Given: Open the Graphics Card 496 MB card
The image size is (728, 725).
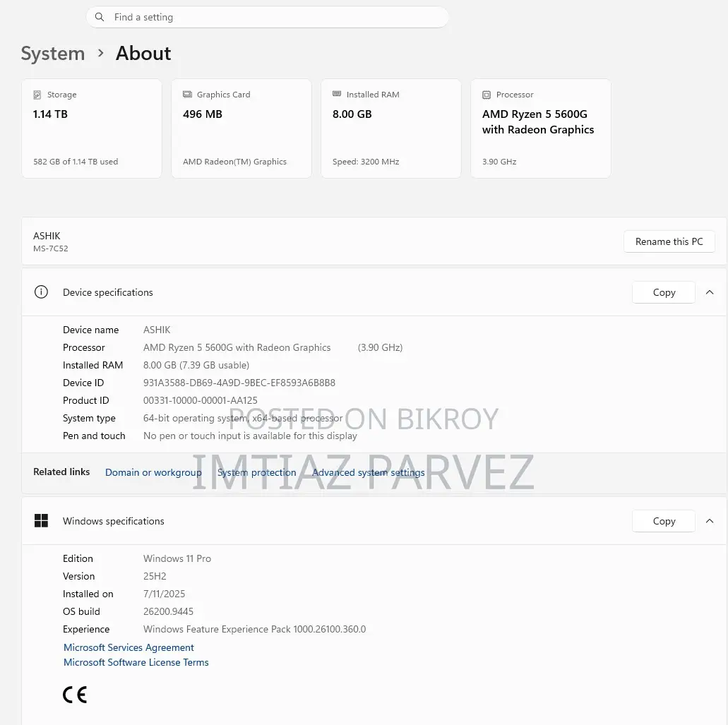Looking at the screenshot, I should point(241,128).
